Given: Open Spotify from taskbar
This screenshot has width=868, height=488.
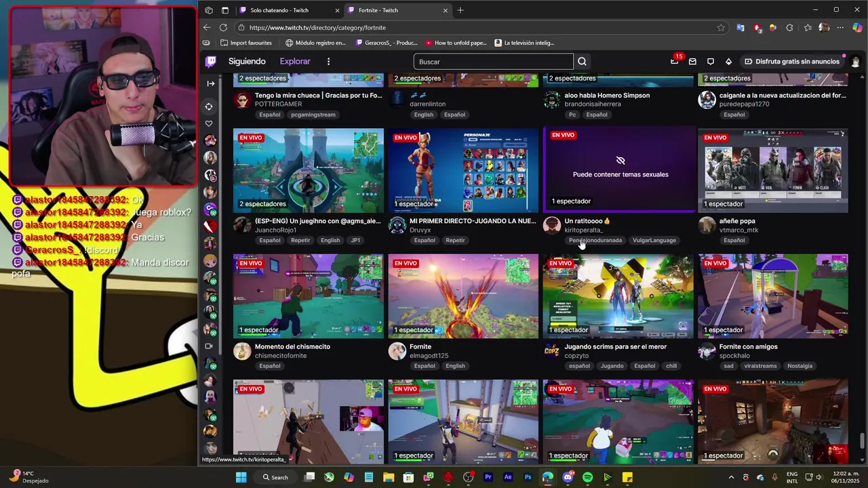Looking at the screenshot, I should pyautogui.click(x=587, y=477).
